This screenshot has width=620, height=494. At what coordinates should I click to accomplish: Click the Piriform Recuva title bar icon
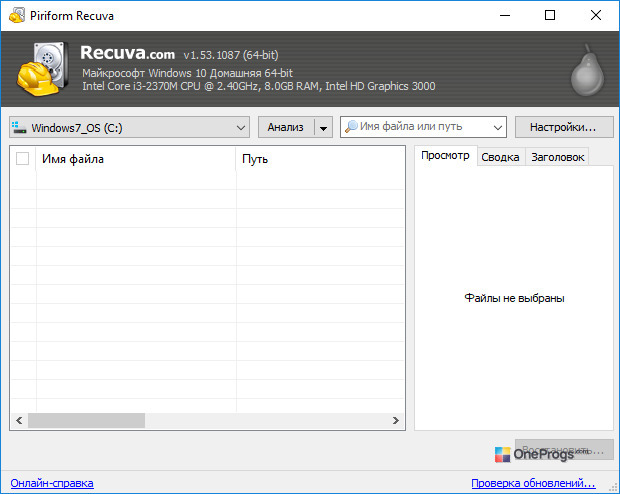(17, 15)
